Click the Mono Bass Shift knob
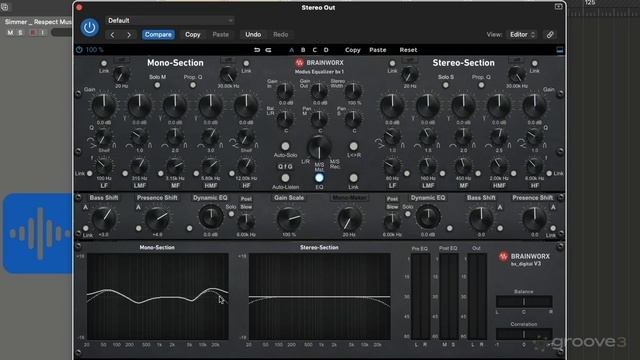The height and width of the screenshot is (360, 640). coord(104,219)
